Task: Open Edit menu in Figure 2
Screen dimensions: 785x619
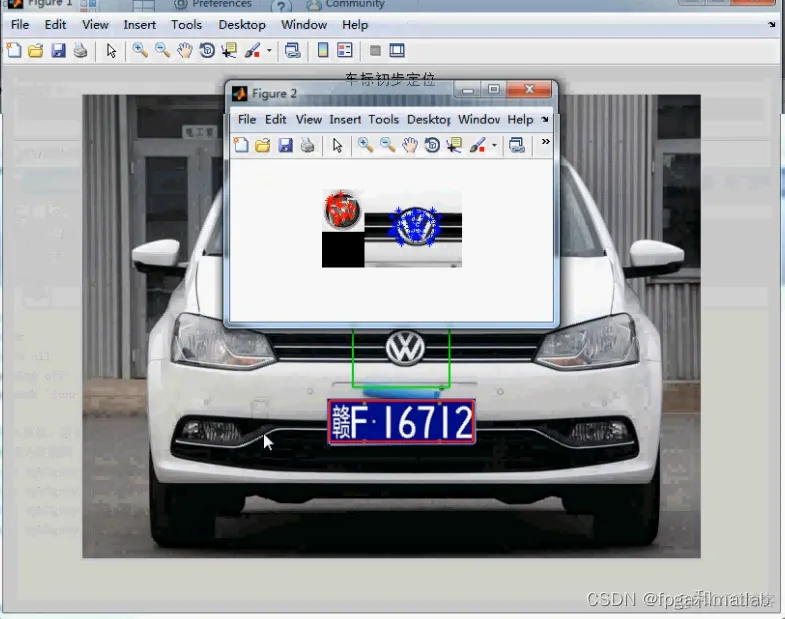Action: click(275, 119)
